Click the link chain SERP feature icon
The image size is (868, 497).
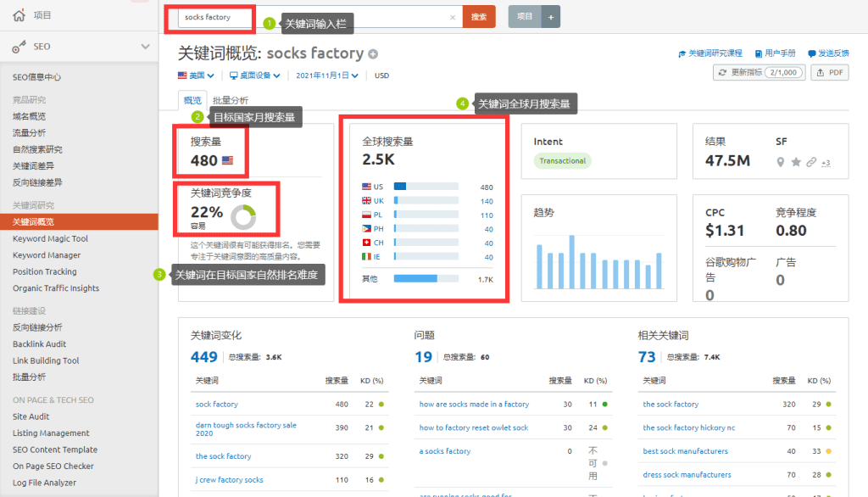(810, 162)
